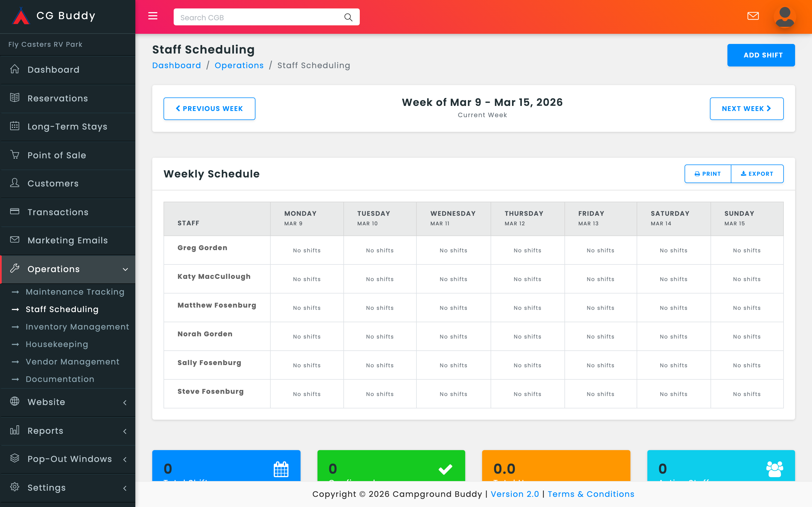Click the search magnifier icon
This screenshot has height=507, width=812.
pyautogui.click(x=348, y=17)
